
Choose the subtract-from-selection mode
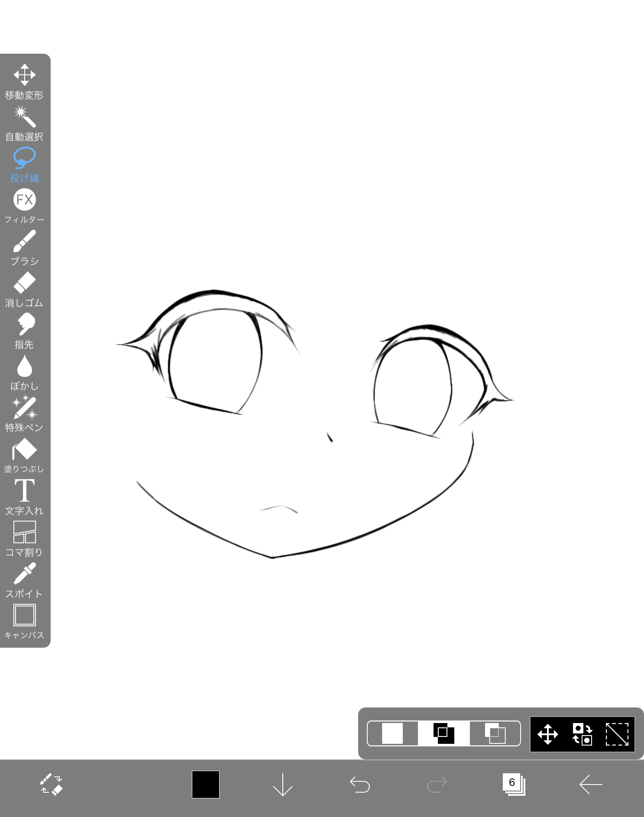495,733
